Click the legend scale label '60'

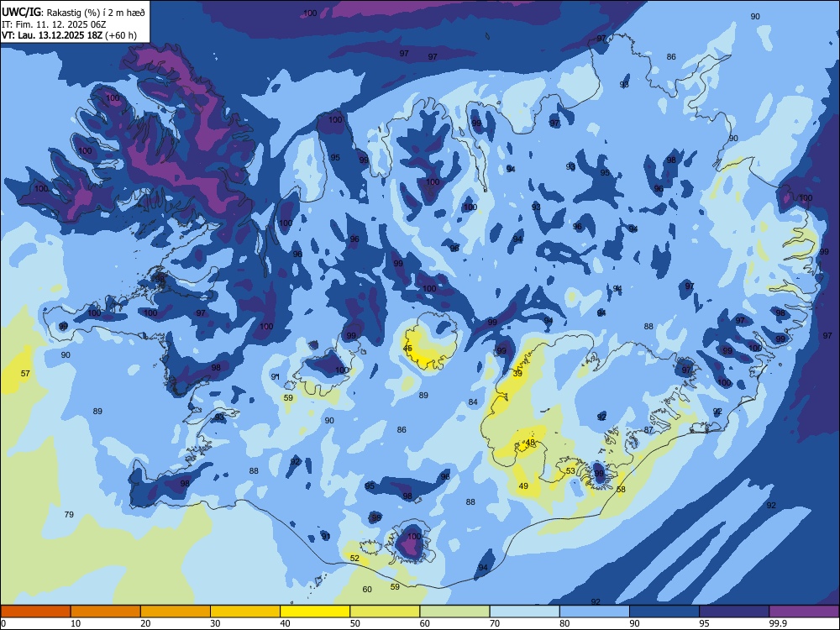point(425,623)
